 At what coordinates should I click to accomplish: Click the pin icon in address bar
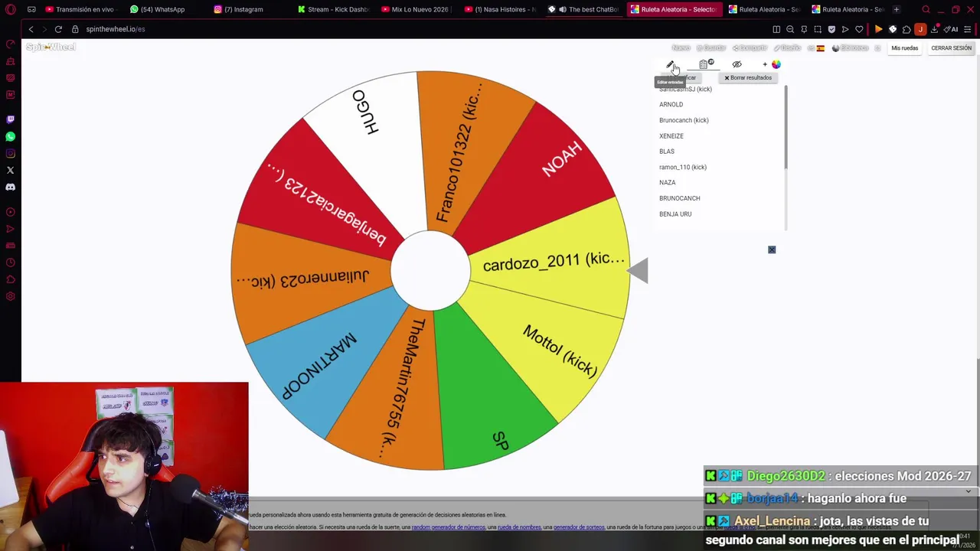coord(804,29)
